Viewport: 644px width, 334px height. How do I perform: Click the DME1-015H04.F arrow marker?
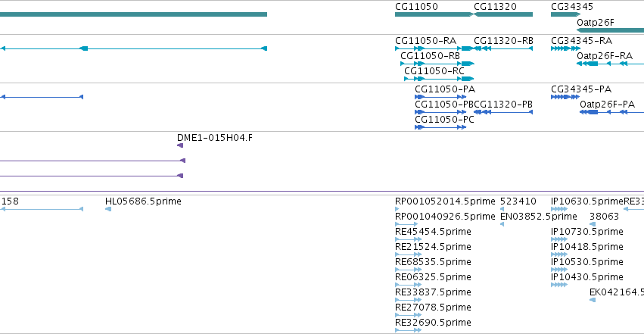[180, 145]
